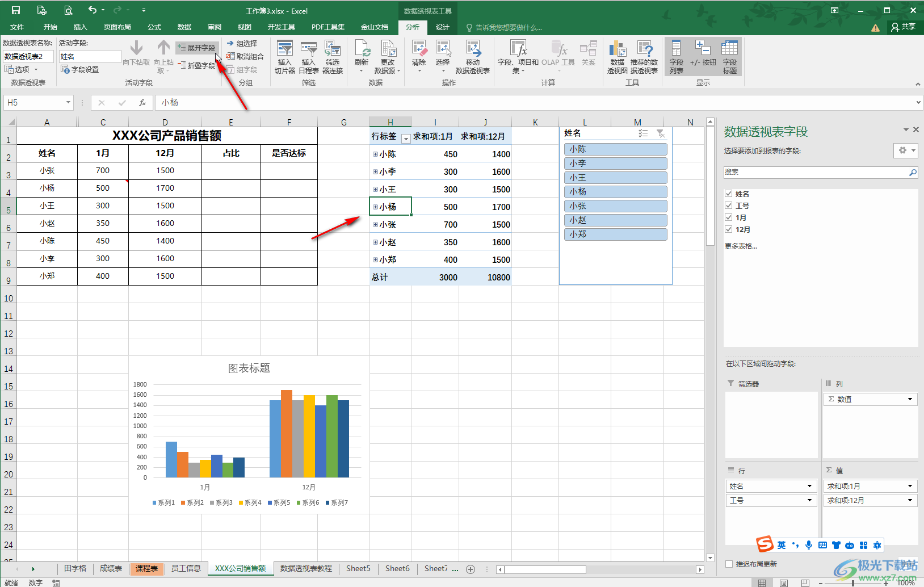Open the 文件 menu
This screenshot has width=924, height=587.
pos(17,27)
